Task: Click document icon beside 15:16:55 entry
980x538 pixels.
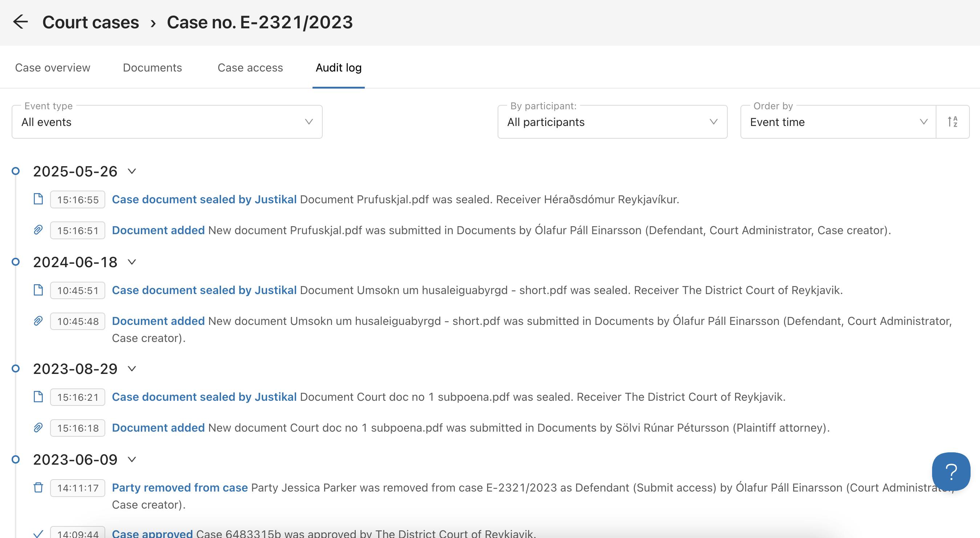Action: (x=38, y=199)
